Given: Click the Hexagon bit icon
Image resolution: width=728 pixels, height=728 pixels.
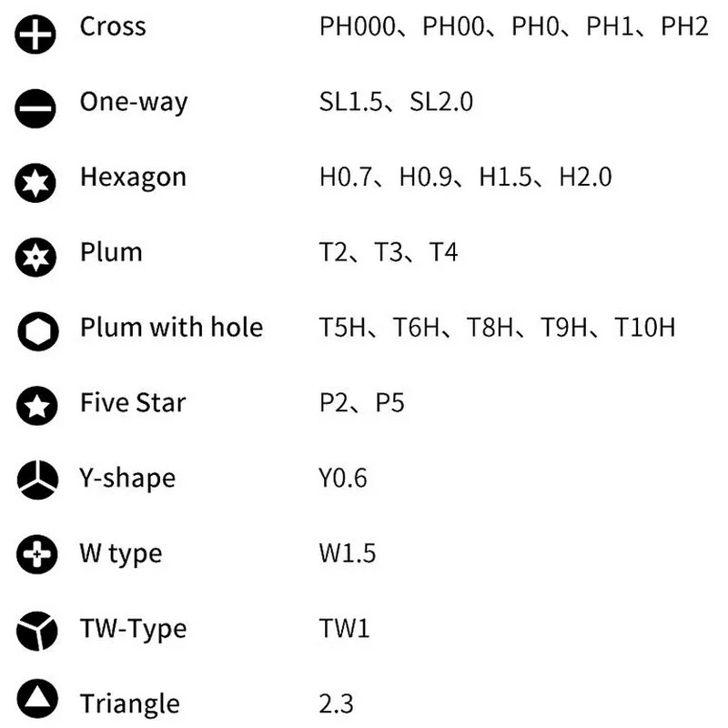Looking at the screenshot, I should coord(37,182).
